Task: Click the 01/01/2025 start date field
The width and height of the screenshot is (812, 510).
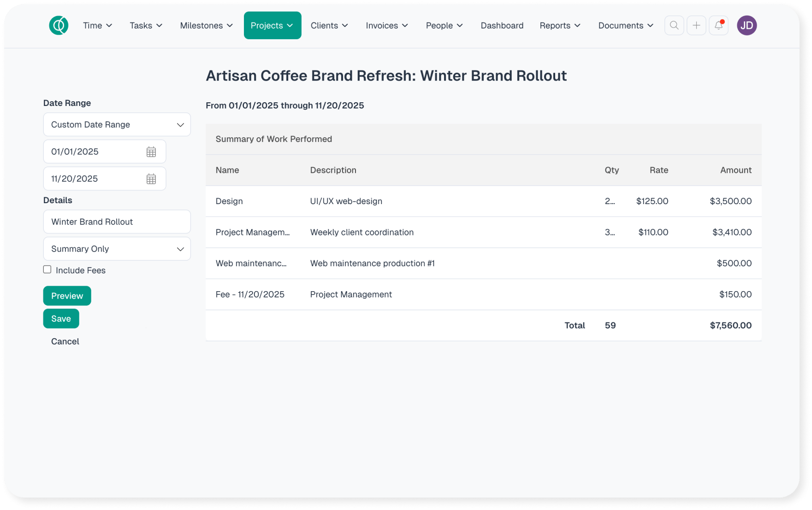Action: [x=95, y=152]
